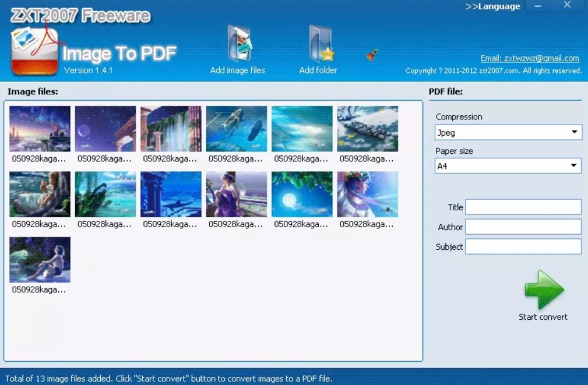Click the broom clear-list icon

pyautogui.click(x=372, y=55)
